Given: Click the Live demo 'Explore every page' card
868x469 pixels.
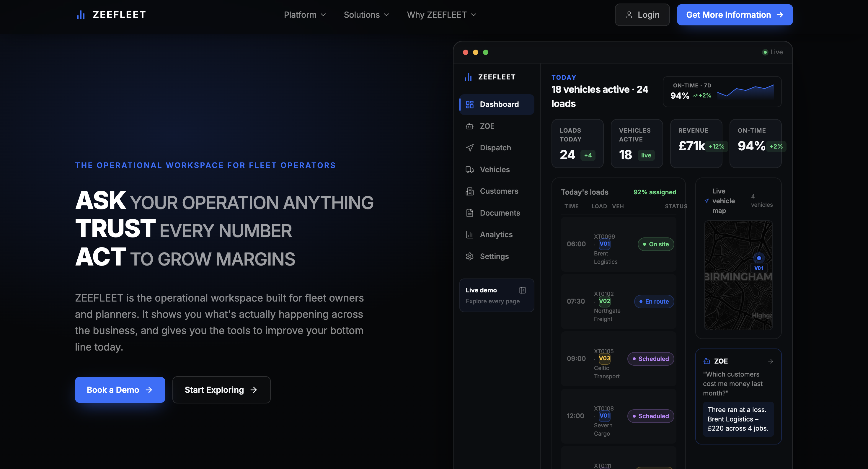Looking at the screenshot, I should [x=496, y=295].
